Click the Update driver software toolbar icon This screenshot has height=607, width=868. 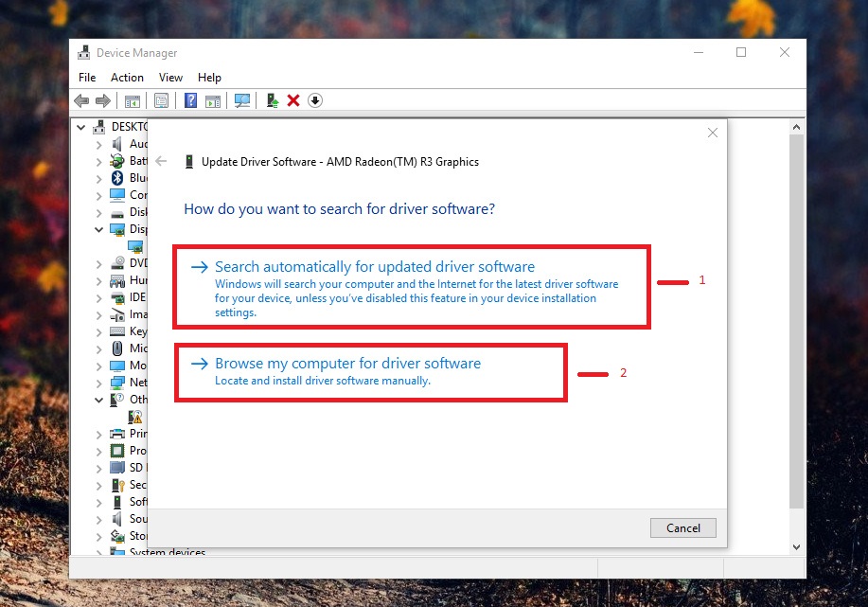click(x=272, y=100)
